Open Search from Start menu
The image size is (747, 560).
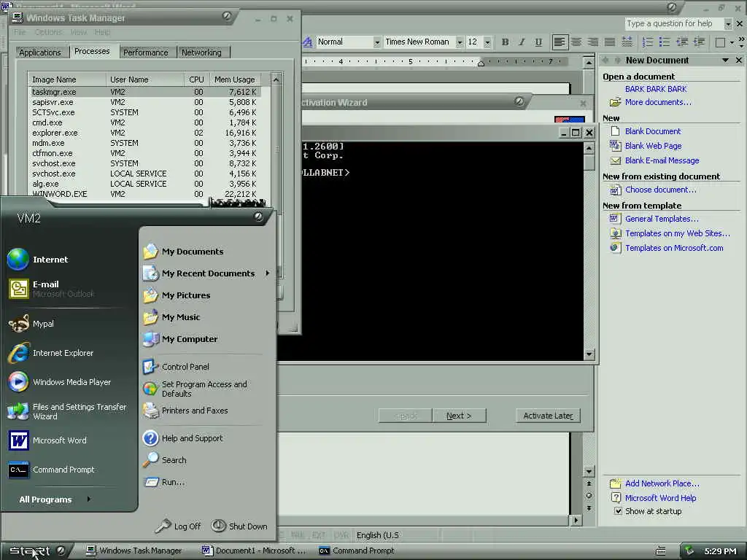coord(165,460)
